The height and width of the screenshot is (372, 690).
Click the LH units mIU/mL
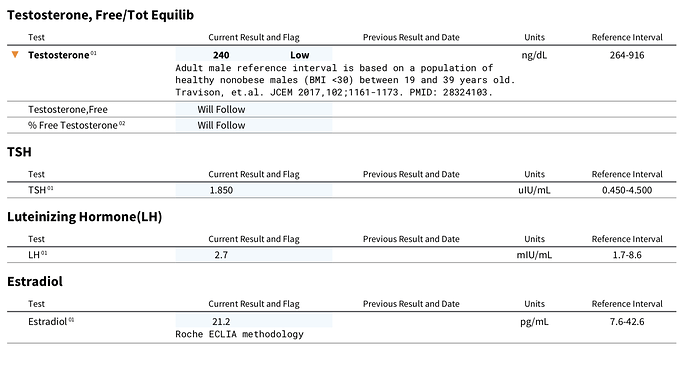[534, 255]
